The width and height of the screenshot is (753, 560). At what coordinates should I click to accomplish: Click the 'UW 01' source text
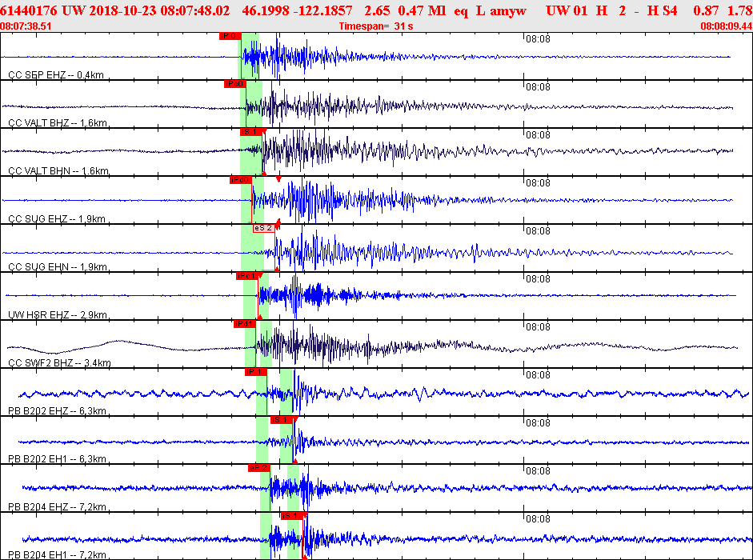click(567, 10)
